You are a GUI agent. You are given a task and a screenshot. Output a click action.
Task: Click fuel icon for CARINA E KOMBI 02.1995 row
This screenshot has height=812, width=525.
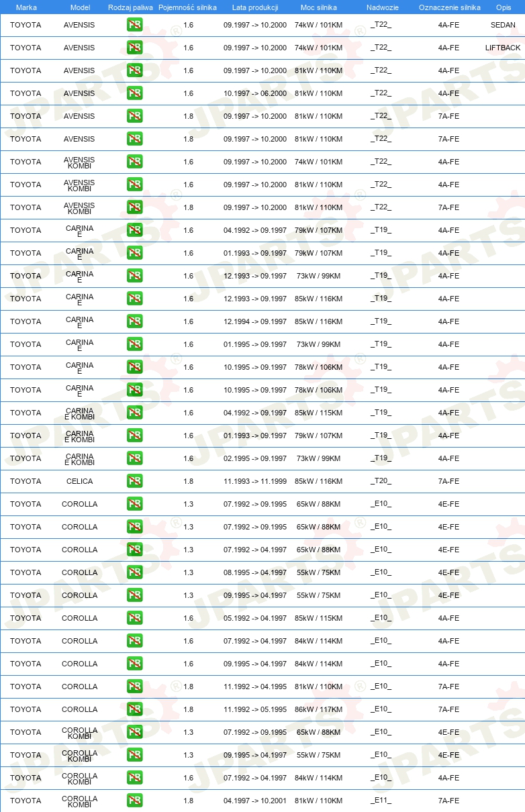point(134,458)
